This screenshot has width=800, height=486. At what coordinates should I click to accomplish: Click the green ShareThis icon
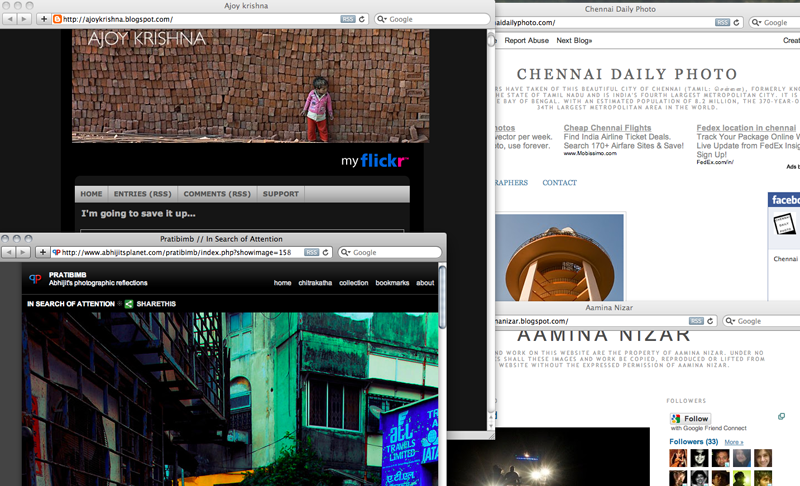(129, 303)
